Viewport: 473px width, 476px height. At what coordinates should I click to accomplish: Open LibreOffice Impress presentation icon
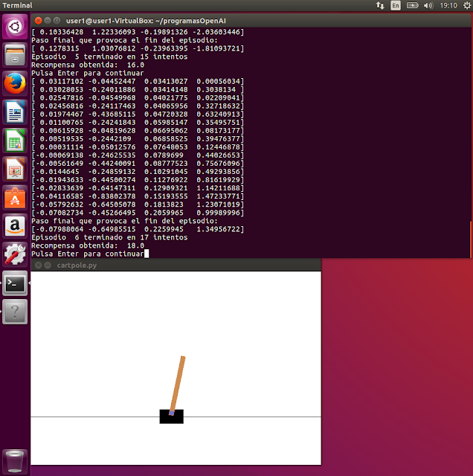[x=15, y=170]
